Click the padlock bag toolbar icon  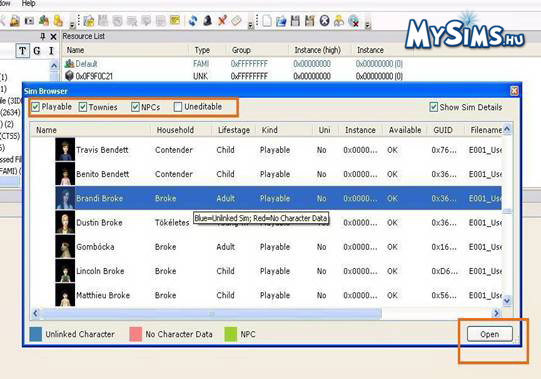tap(14, 21)
